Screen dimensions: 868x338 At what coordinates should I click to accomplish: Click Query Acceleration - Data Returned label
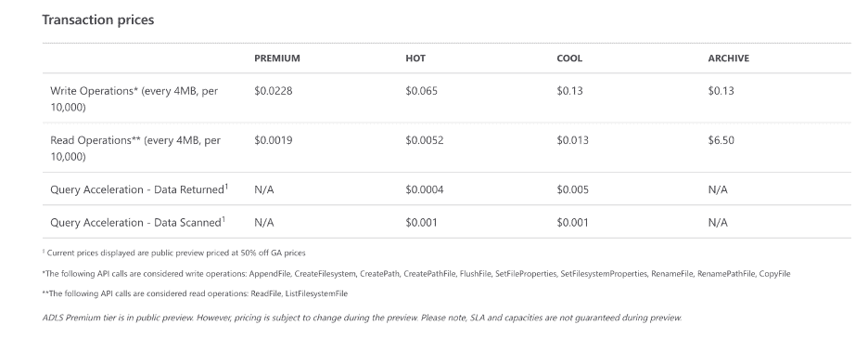(139, 188)
